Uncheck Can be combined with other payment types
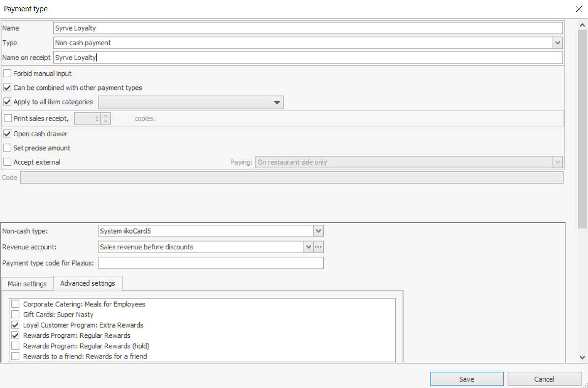 tap(7, 88)
